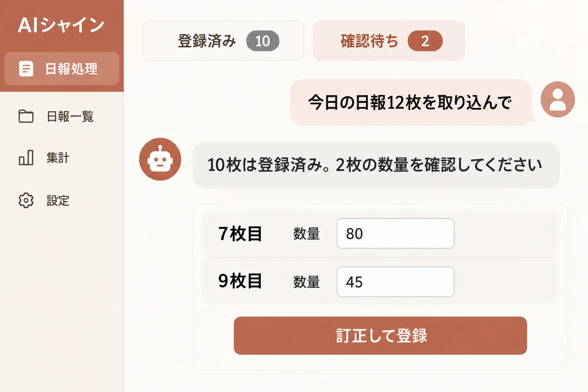Go to 日報一覧 in the sidebar
This screenshot has width=588, height=392.
point(70,116)
